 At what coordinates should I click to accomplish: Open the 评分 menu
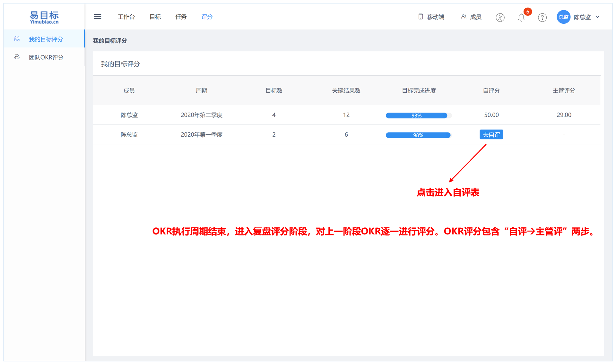click(207, 17)
